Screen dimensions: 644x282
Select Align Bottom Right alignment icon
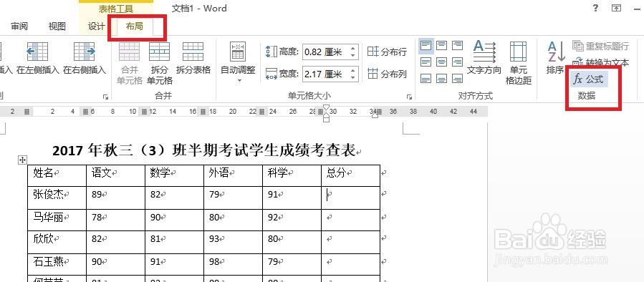point(457,78)
